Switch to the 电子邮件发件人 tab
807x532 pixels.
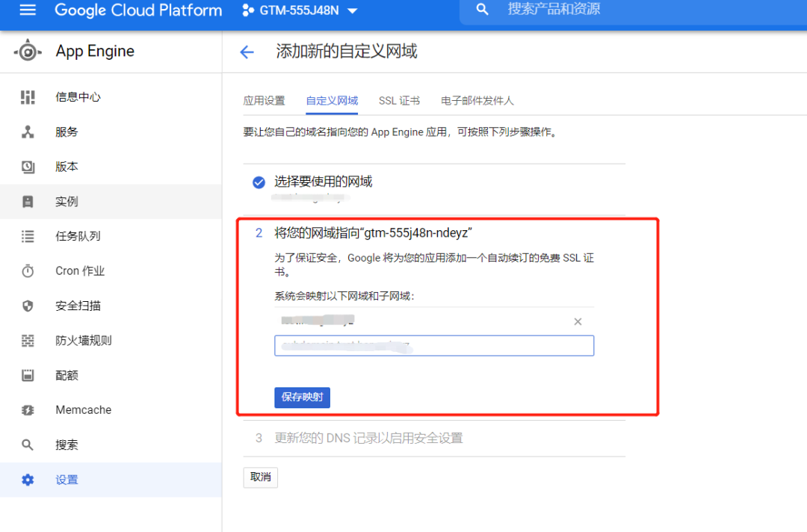click(477, 101)
